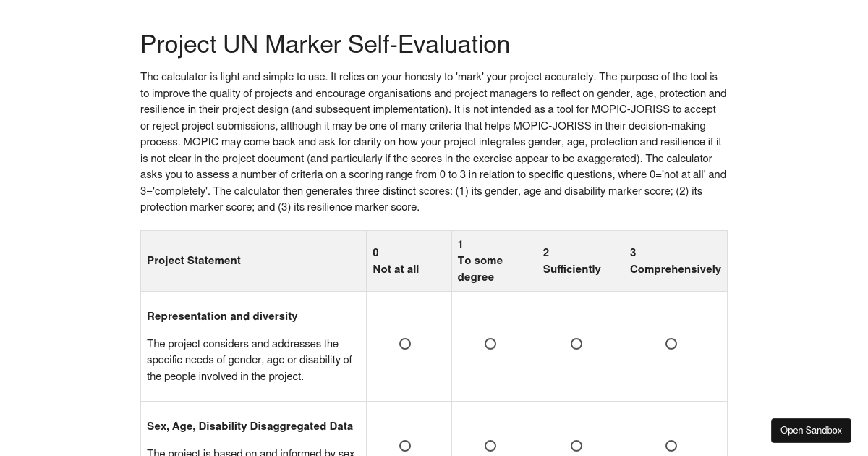The height and width of the screenshot is (456, 868).
Task: Click the '3 Comprehensively' column header
Action: click(676, 261)
